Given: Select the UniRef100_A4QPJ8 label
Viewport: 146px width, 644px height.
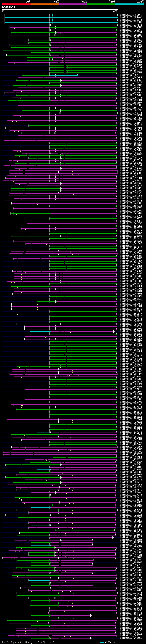Looking at the screenshot, I should (x=131, y=113).
